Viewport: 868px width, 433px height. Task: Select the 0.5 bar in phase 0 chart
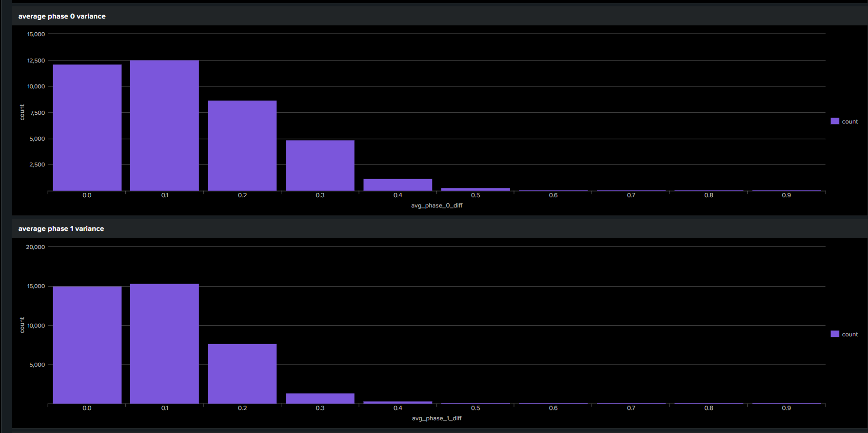coord(475,189)
